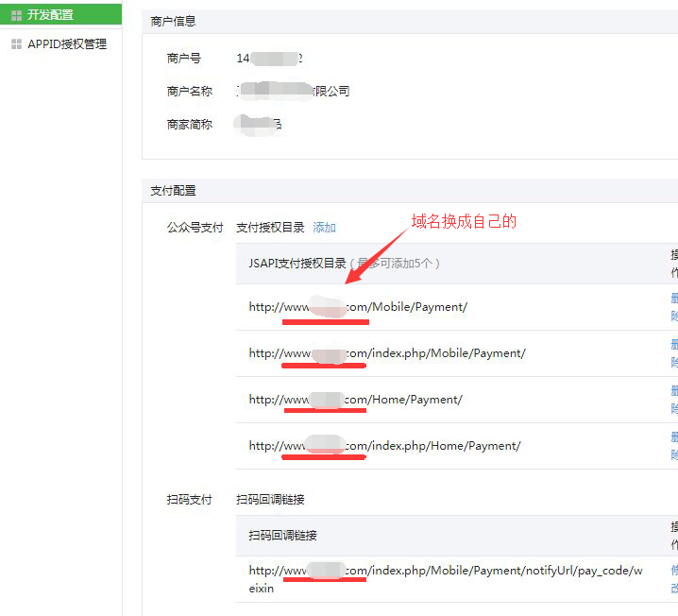Click 修改 for the scan callback link
Viewport: 678px width, 616px height.
click(x=673, y=578)
